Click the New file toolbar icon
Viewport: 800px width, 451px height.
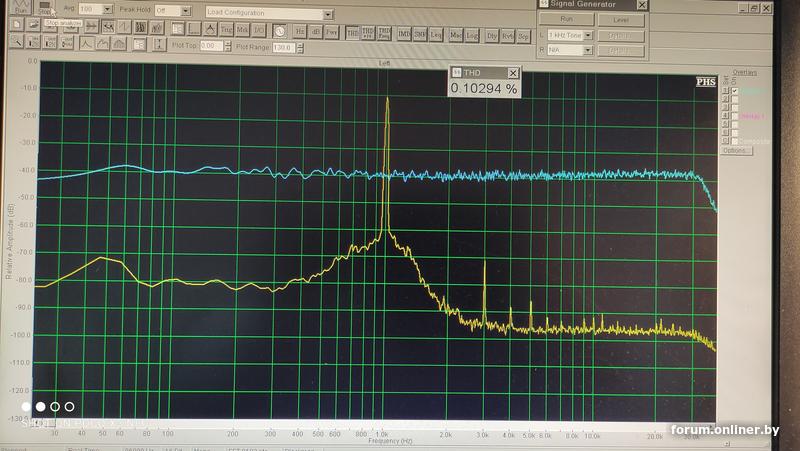(x=16, y=24)
